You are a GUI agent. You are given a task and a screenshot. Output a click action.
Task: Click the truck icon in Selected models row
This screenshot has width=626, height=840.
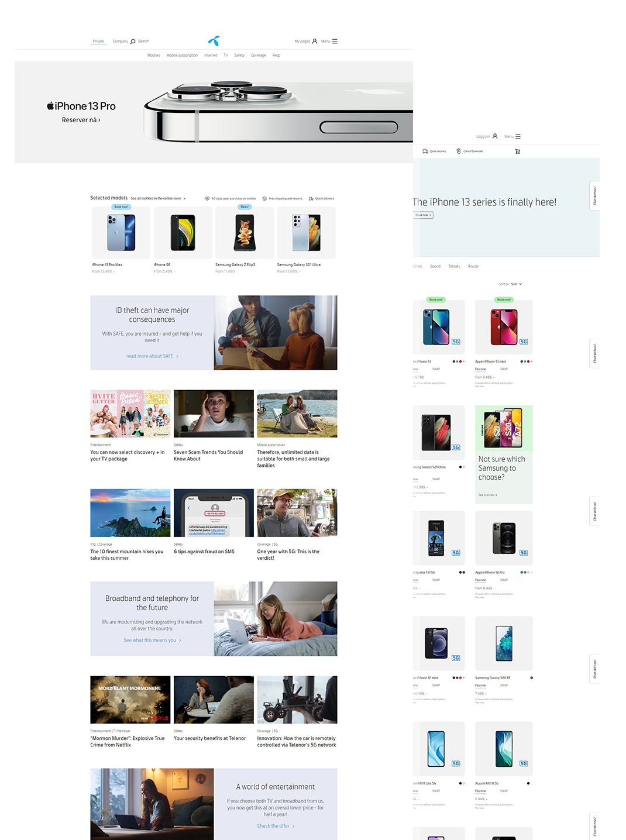coord(311,198)
